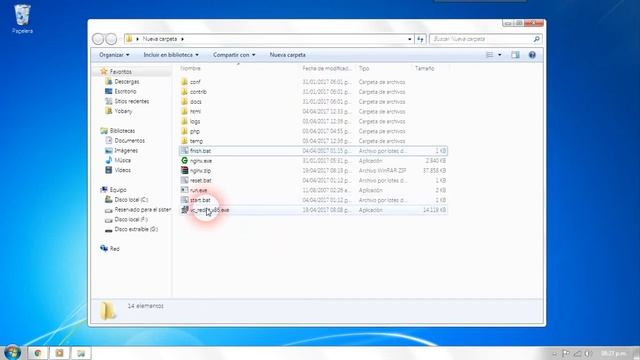640x360 pixels.
Task: Select the temp folder icon
Action: pos(184,141)
